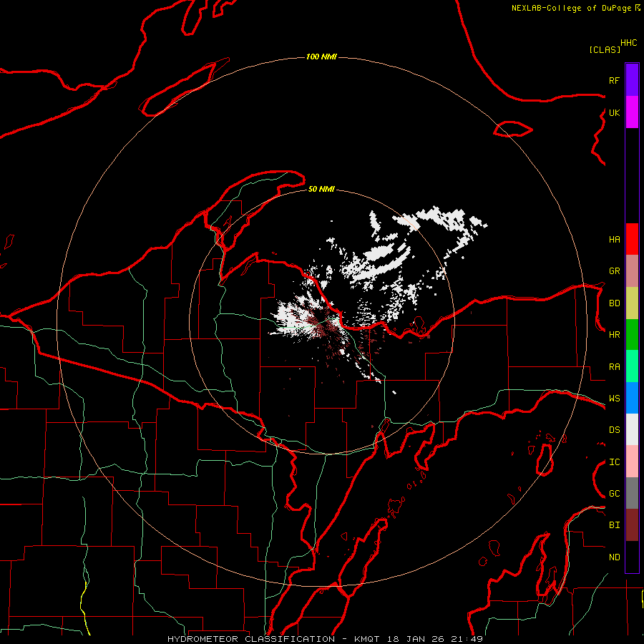Click the ND black legend swatch

tap(632, 557)
